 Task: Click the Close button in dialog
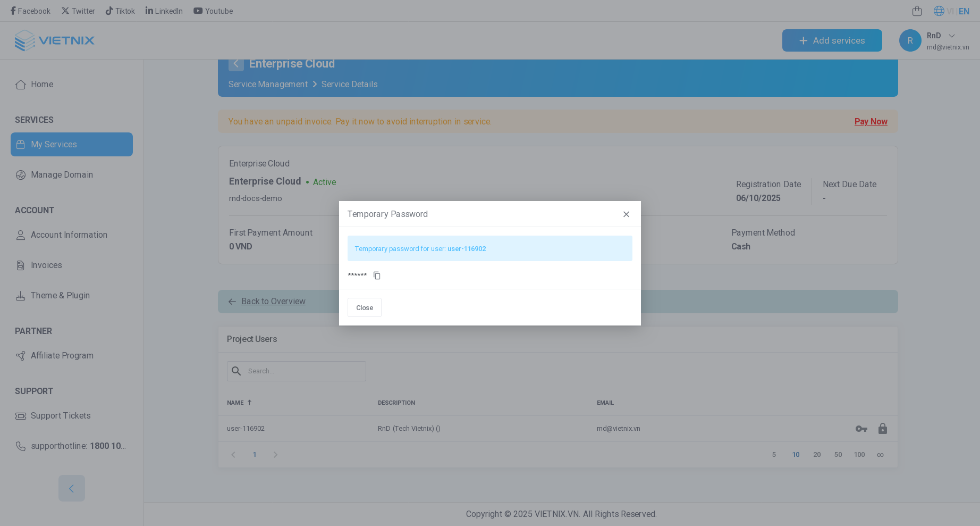pos(364,307)
